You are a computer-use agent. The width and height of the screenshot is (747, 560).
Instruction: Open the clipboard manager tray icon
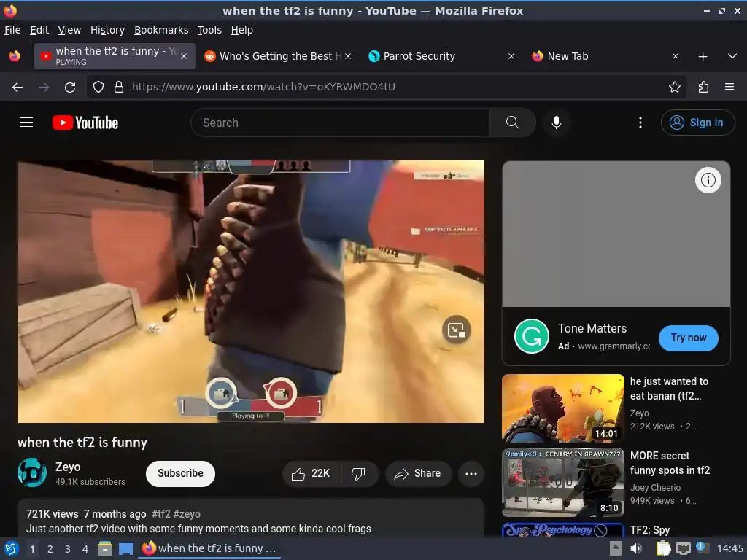pyautogui.click(x=662, y=548)
